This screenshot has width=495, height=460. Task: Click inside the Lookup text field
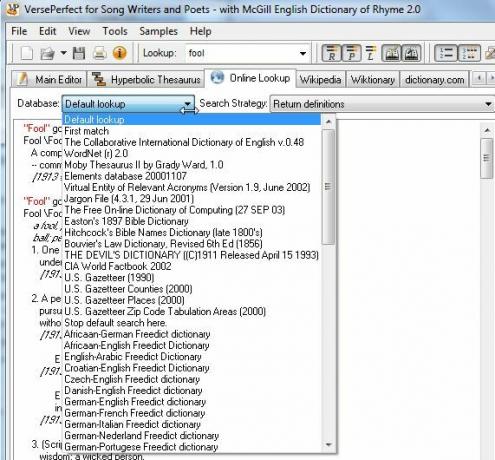click(x=241, y=53)
